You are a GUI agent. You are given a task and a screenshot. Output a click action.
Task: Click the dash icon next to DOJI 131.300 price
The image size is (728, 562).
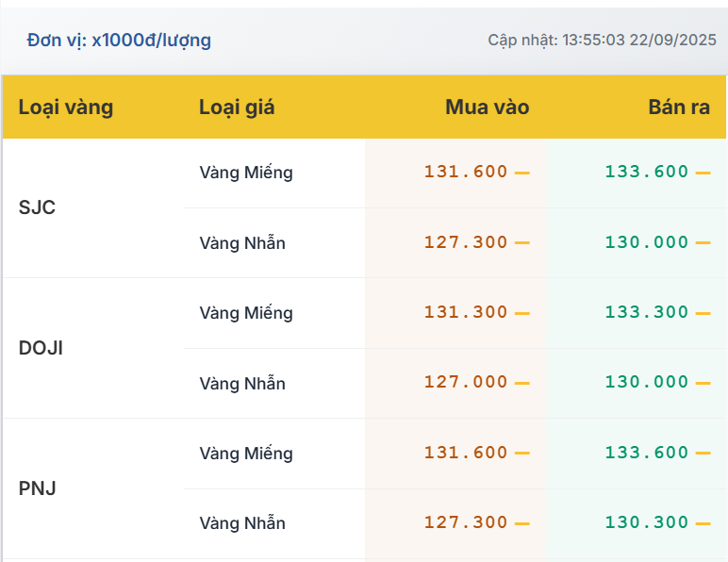(521, 313)
